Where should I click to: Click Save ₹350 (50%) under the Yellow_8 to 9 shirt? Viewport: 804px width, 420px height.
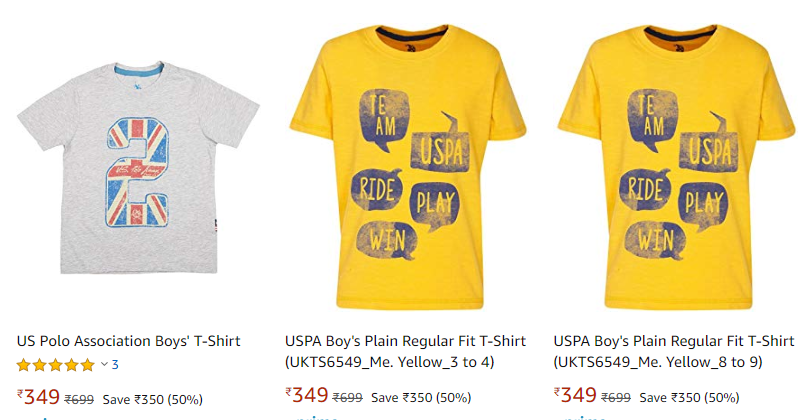point(690,397)
